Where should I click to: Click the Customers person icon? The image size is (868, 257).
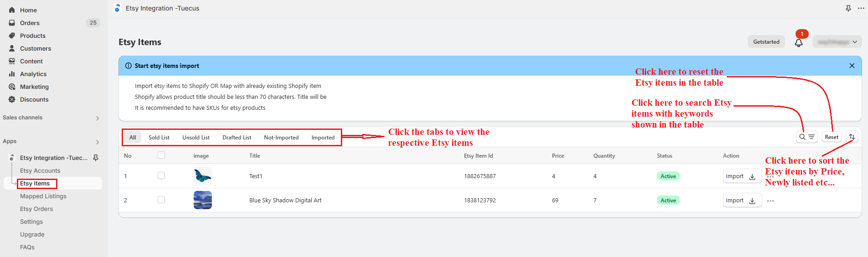click(12, 48)
